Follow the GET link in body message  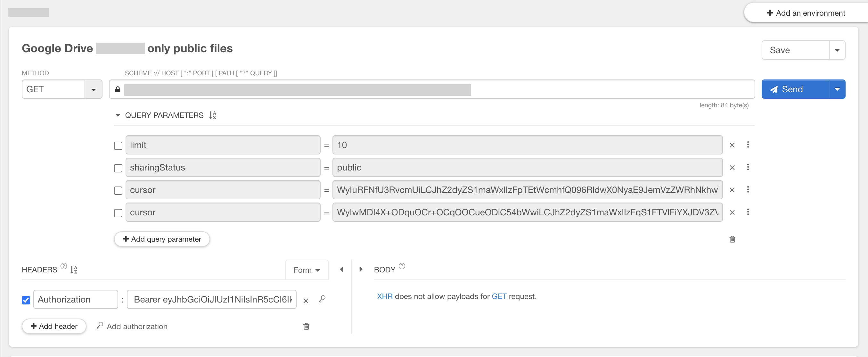click(499, 296)
